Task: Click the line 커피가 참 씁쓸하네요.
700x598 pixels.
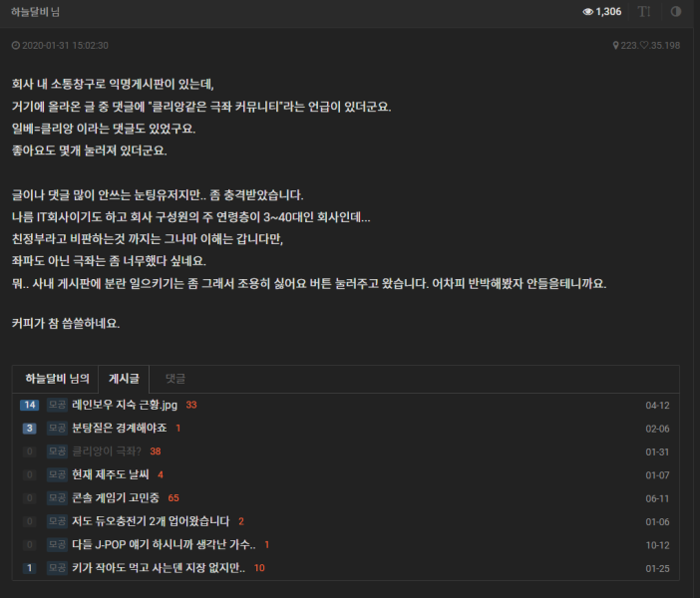Action: pos(66,323)
